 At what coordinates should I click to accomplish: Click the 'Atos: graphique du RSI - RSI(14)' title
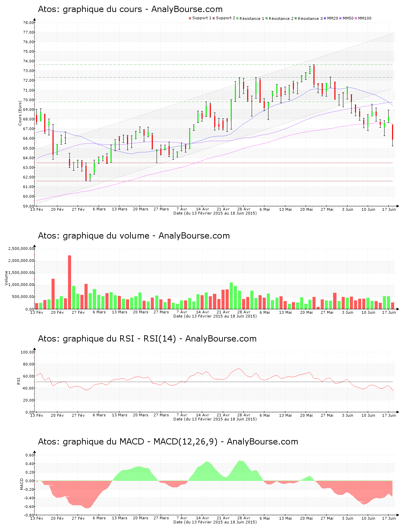tap(147, 339)
